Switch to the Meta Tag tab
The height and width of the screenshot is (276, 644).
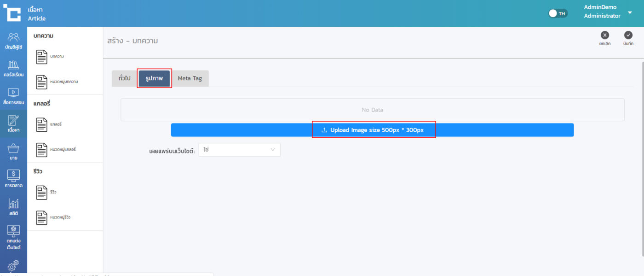click(x=190, y=78)
